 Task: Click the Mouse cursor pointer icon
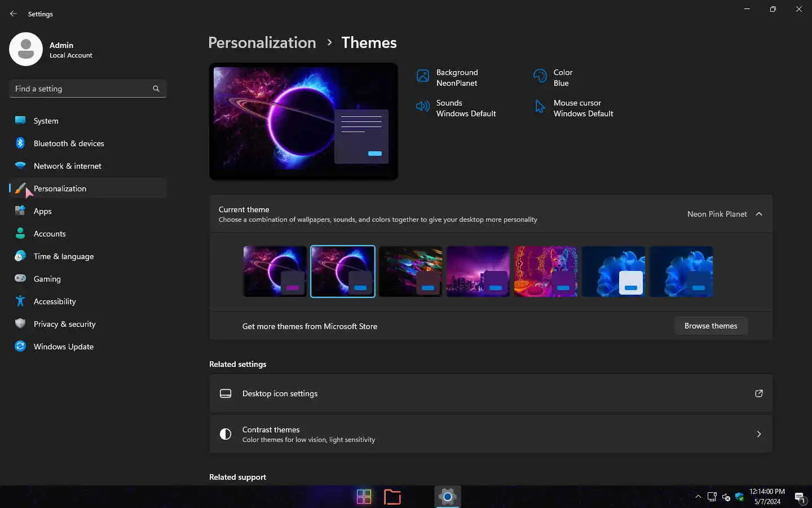[540, 106]
